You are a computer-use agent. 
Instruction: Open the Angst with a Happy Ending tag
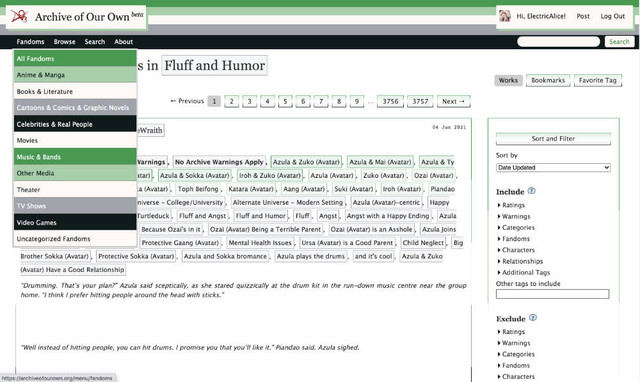tap(388, 216)
